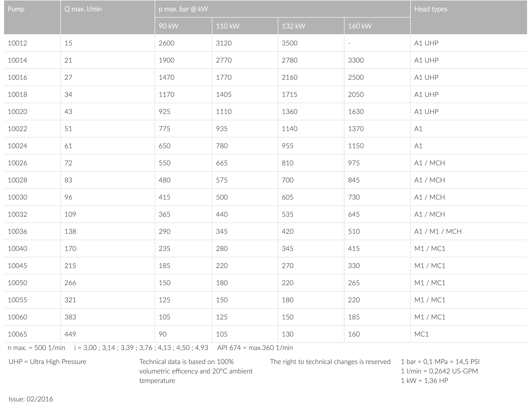Click the Issue: 02/2016 text
The image size is (532, 405).
pos(31,399)
